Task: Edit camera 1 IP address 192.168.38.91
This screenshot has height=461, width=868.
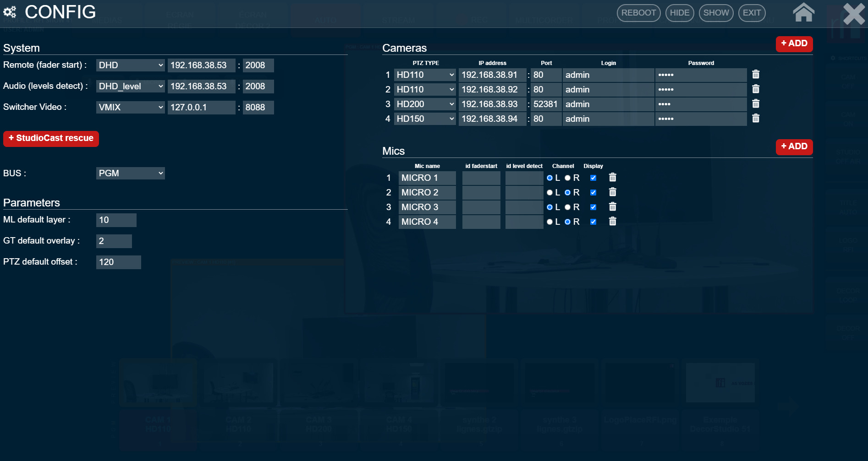Action: 492,75
